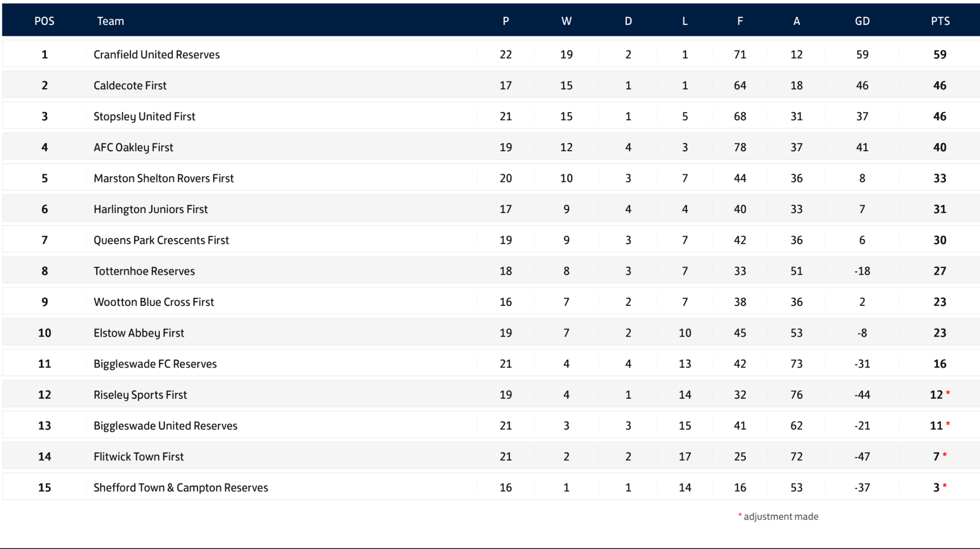Click Wootton Blue Cross First
This screenshot has width=980, height=549.
[x=154, y=302]
